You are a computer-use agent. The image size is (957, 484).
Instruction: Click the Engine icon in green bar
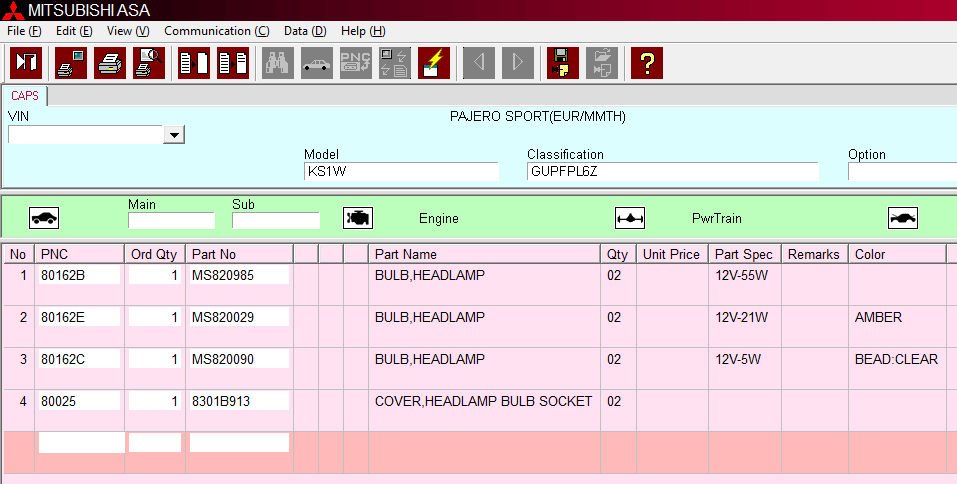point(358,218)
